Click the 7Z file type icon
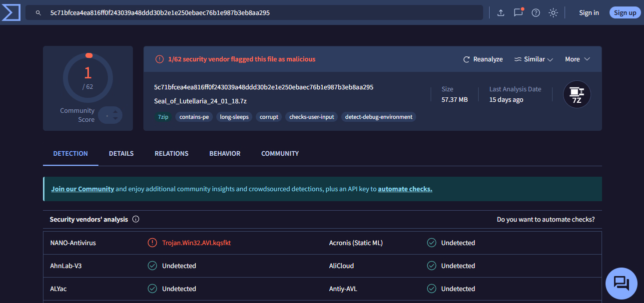644x303 pixels. (577, 94)
